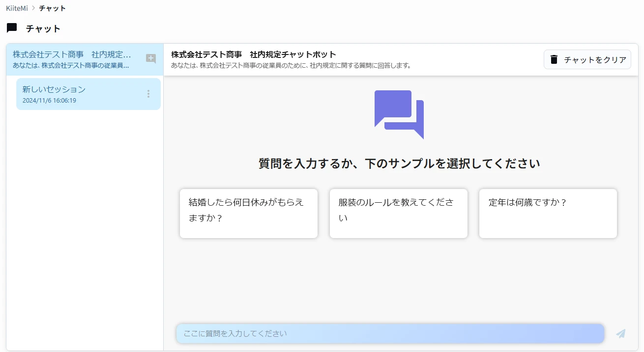The height and width of the screenshot is (352, 644).
Task: Choose sample question 定年は何歳ですか？
Action: [x=548, y=214]
